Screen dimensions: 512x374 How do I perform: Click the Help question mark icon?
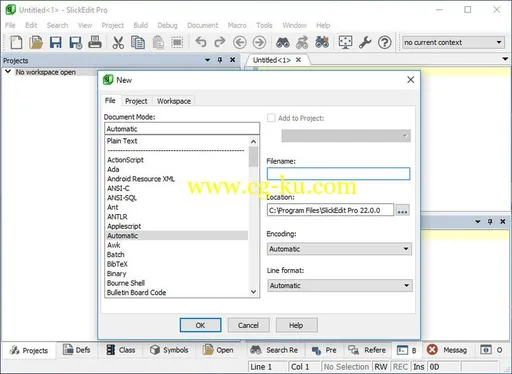[x=385, y=42]
